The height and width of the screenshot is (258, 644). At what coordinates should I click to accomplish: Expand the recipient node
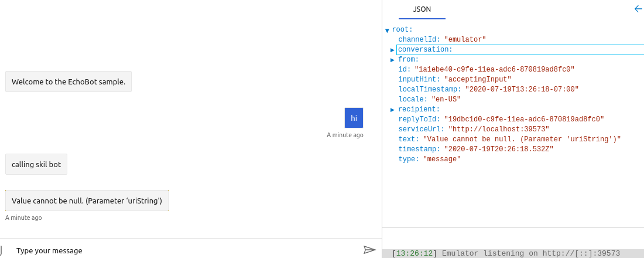pyautogui.click(x=392, y=110)
